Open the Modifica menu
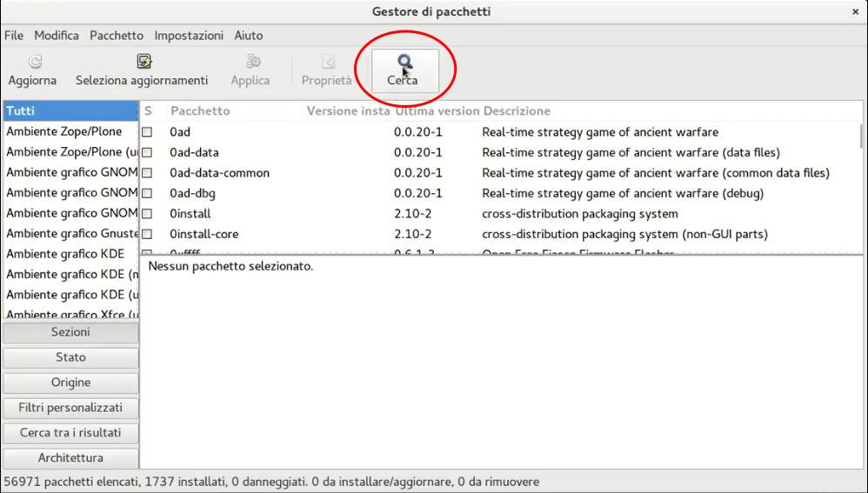This screenshot has width=868, height=493. tap(57, 36)
